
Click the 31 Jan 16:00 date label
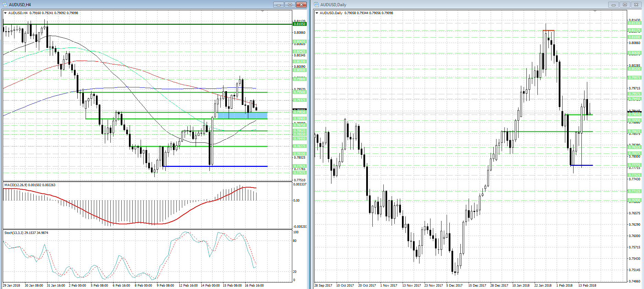point(56,285)
